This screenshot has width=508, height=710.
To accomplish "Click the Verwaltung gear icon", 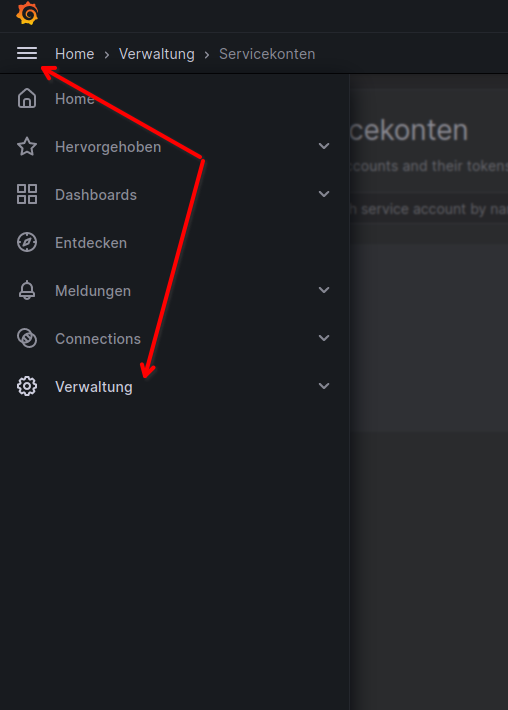I will pos(27,386).
